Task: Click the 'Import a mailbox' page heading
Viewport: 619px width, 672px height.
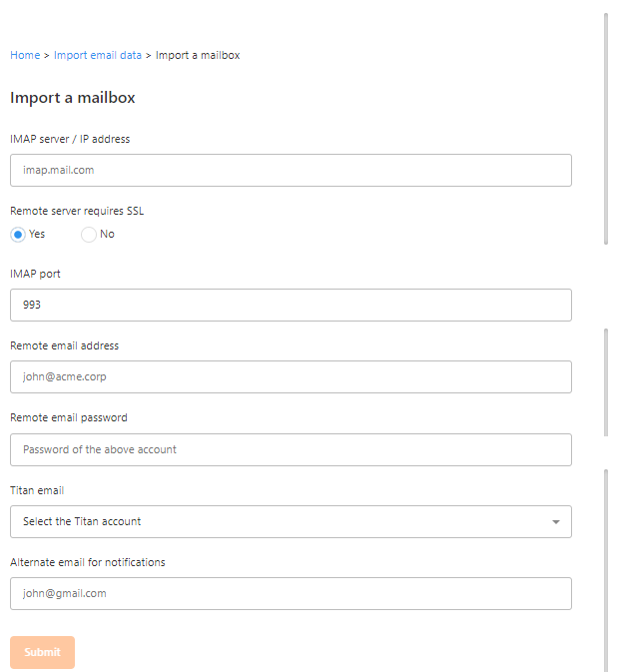Action: (x=73, y=98)
